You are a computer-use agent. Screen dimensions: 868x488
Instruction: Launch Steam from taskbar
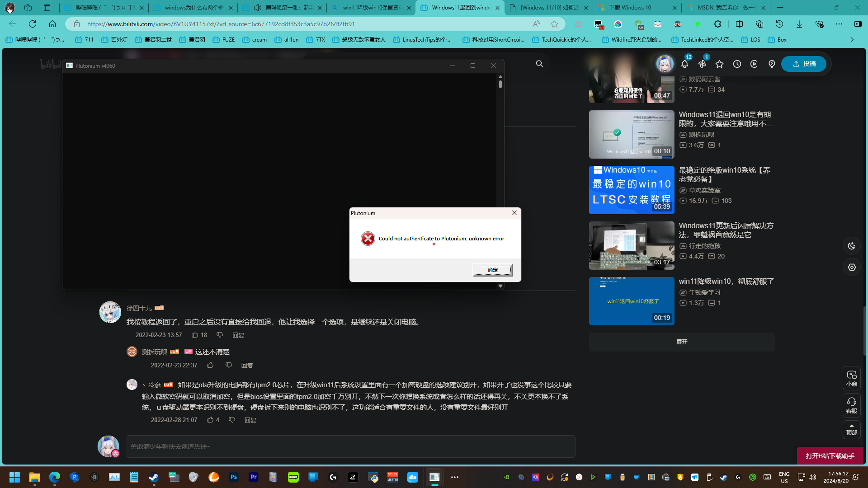tap(154, 477)
